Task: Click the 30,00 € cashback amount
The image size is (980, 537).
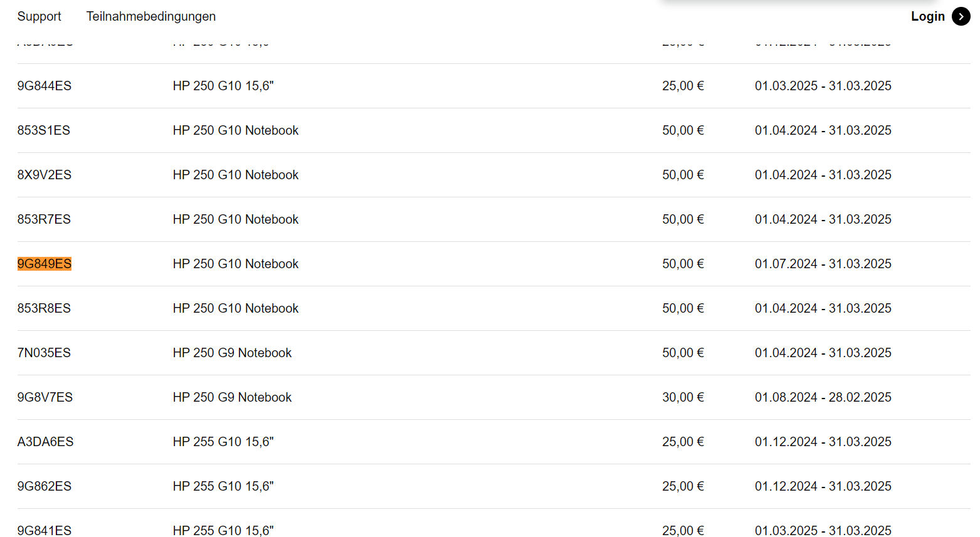Action: (x=683, y=397)
